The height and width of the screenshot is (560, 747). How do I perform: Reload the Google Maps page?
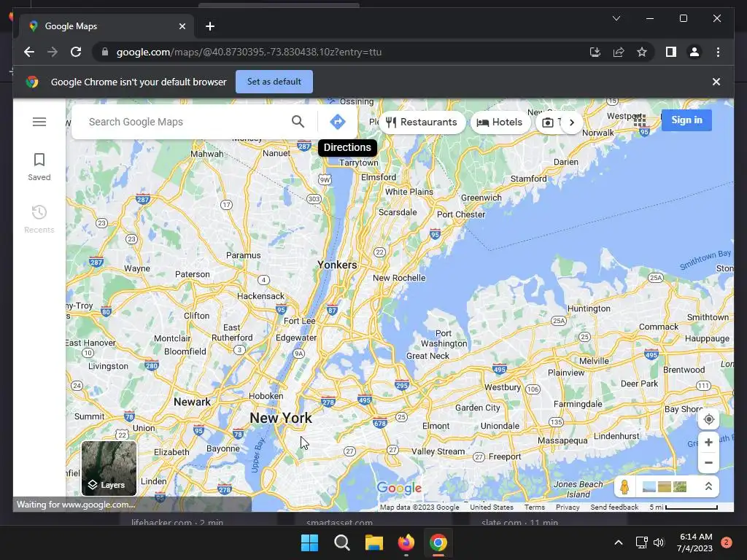tap(76, 52)
